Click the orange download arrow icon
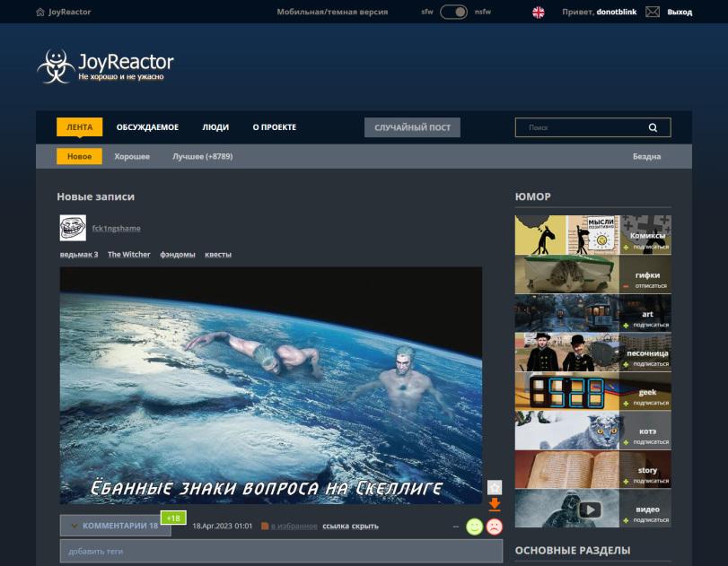Viewport: 728px width, 566px height. [x=495, y=504]
